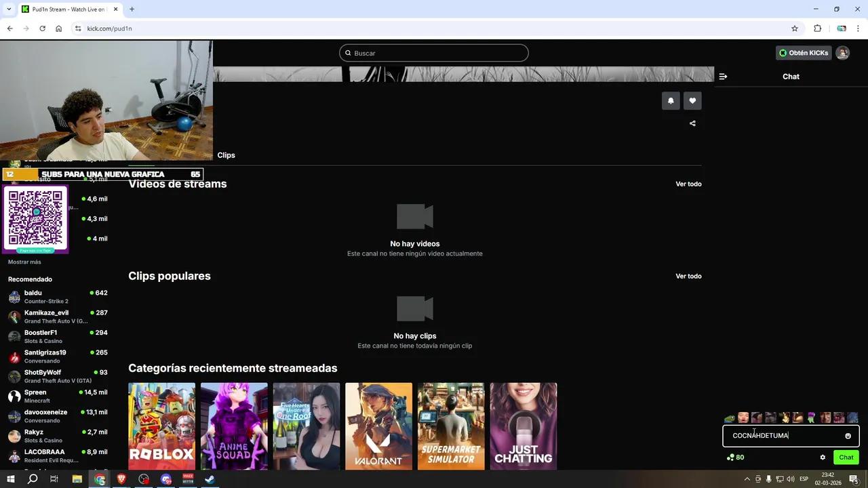Open the user avatar menu on Kick
Image resolution: width=868 pixels, height=488 pixels.
[x=843, y=53]
